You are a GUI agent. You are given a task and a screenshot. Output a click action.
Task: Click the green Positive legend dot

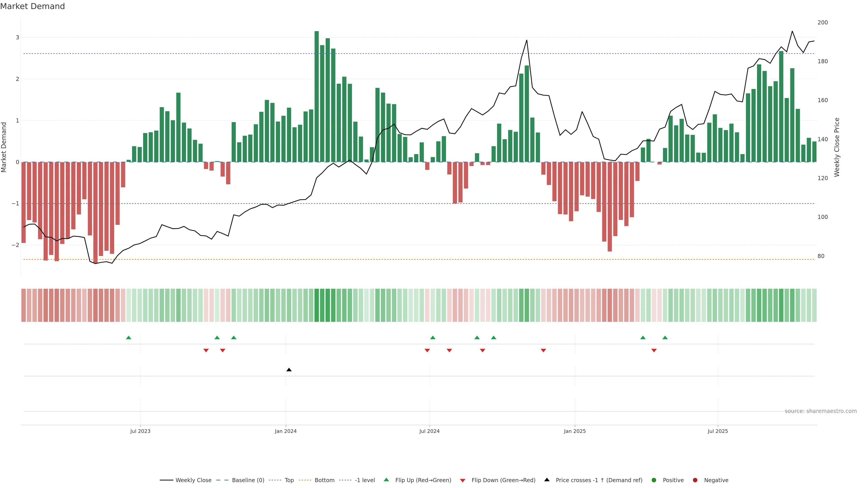(x=654, y=480)
